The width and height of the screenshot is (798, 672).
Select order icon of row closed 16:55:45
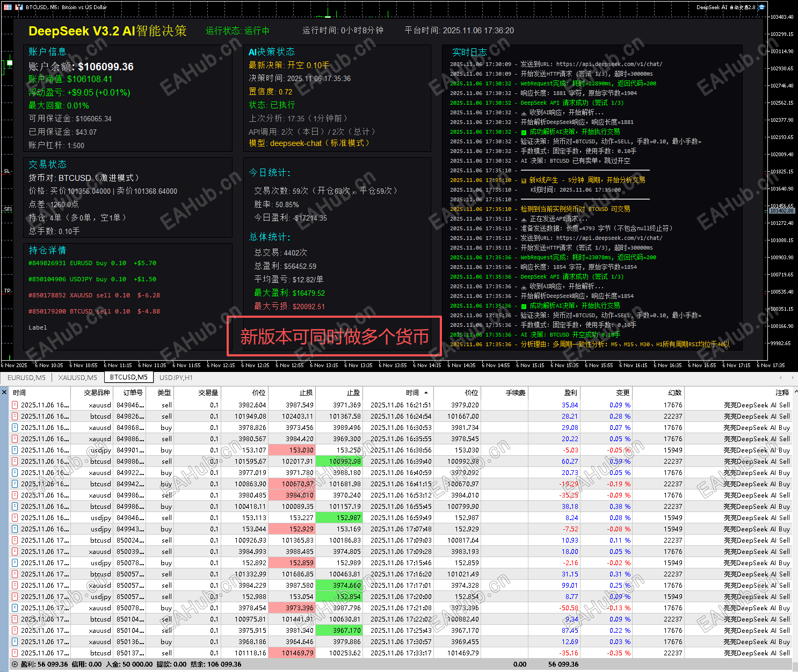[x=14, y=507]
